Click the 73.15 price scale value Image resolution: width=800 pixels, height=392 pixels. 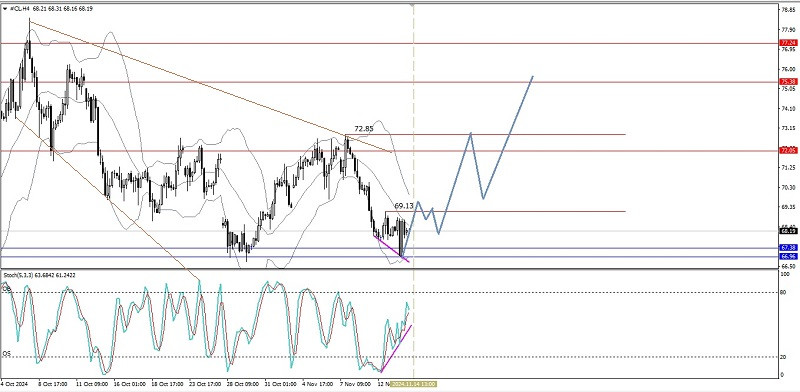(788, 128)
